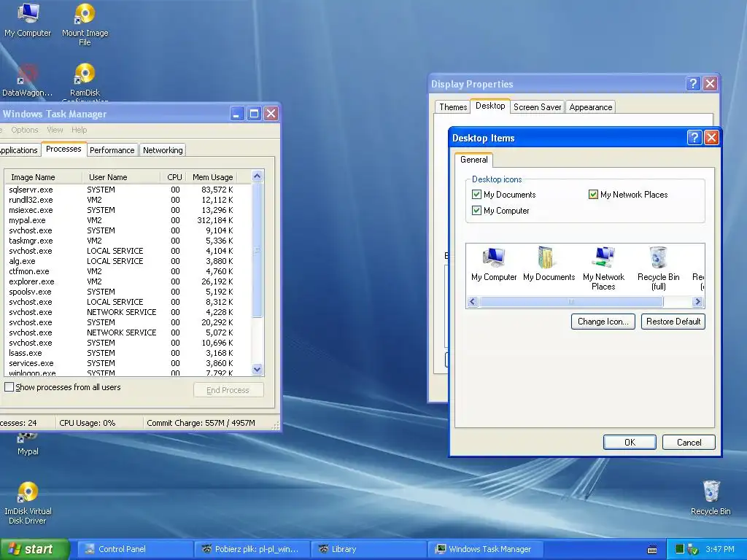The width and height of the screenshot is (747, 560).
Task: Open My Computer desktop shortcut
Action: click(28, 20)
